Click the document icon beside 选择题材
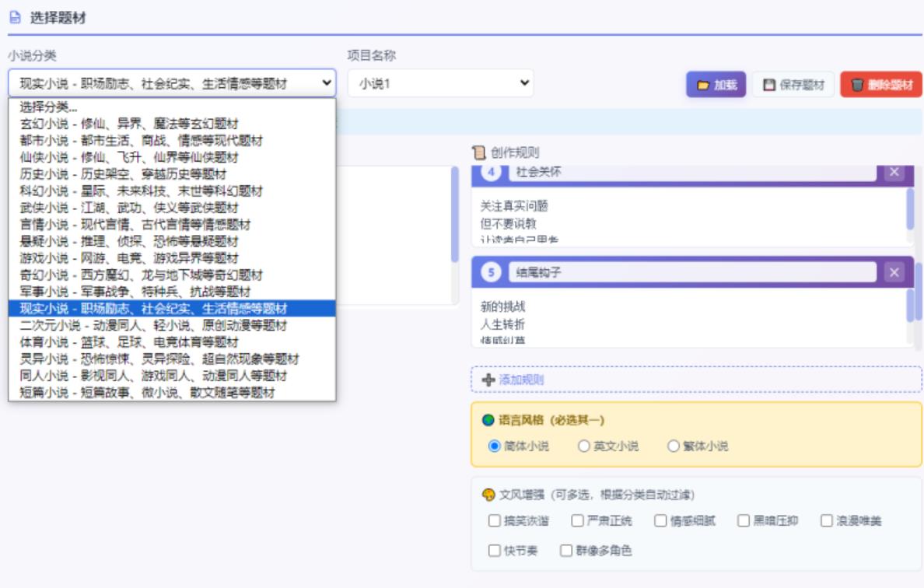Screen dimensions: 924x588 pos(15,18)
